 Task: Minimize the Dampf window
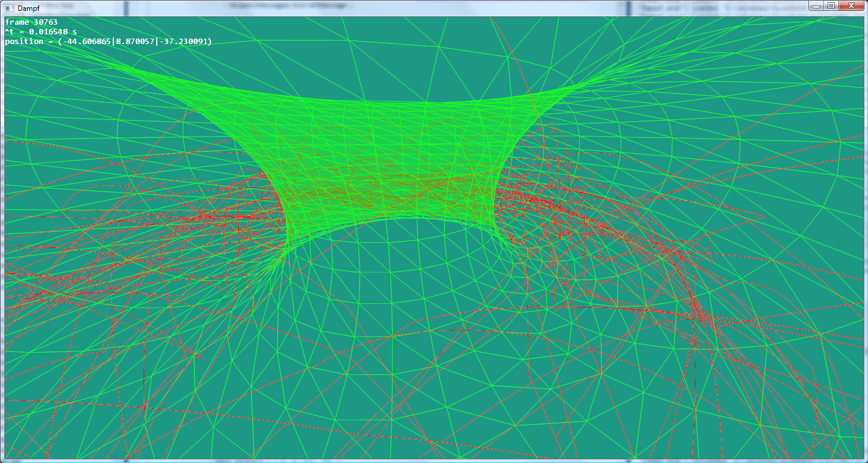816,5
